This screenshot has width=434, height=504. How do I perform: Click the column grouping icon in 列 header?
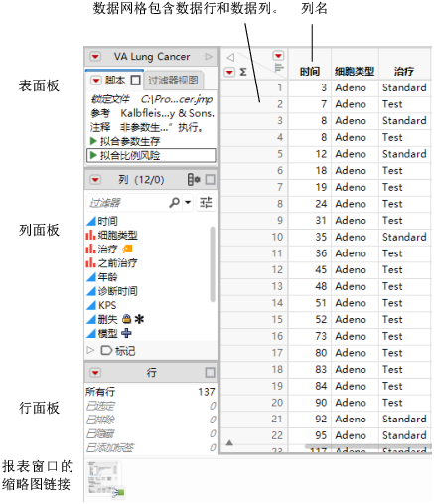(194, 180)
